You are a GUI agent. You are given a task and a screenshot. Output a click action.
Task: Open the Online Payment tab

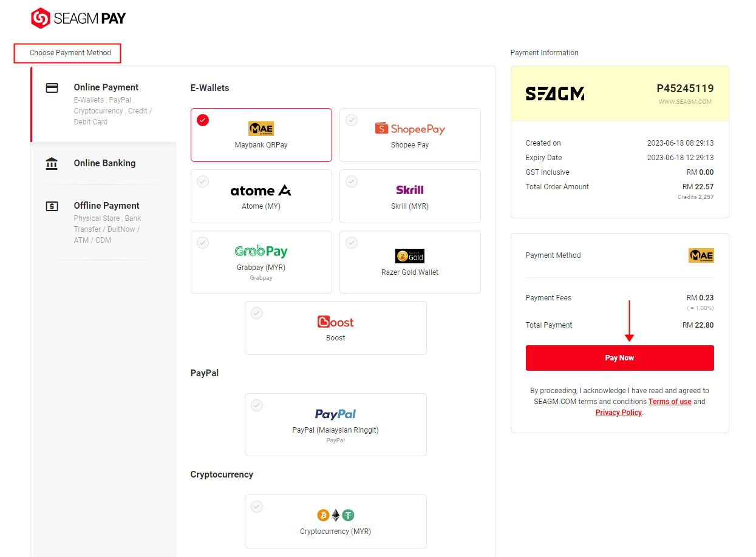pos(104,104)
